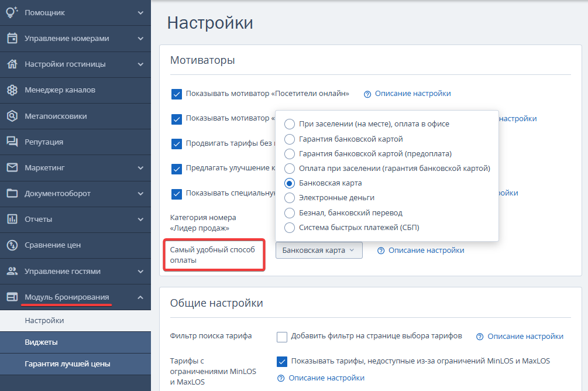The width and height of the screenshot is (588, 391).
Task: Open Менеджер каналов menu item
Action: coord(75,90)
